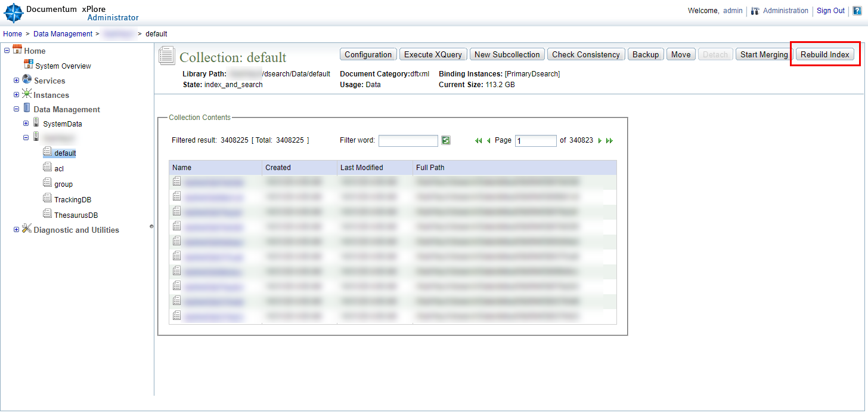Click the Home breadcrumb link
Screen dimensions: 868x416
tap(13, 34)
